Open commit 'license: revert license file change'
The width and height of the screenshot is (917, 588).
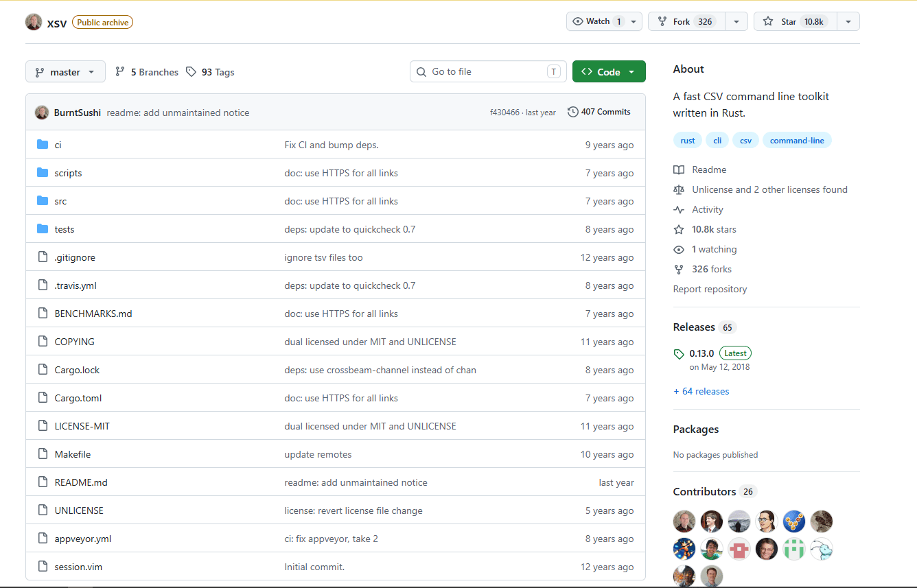click(x=353, y=510)
